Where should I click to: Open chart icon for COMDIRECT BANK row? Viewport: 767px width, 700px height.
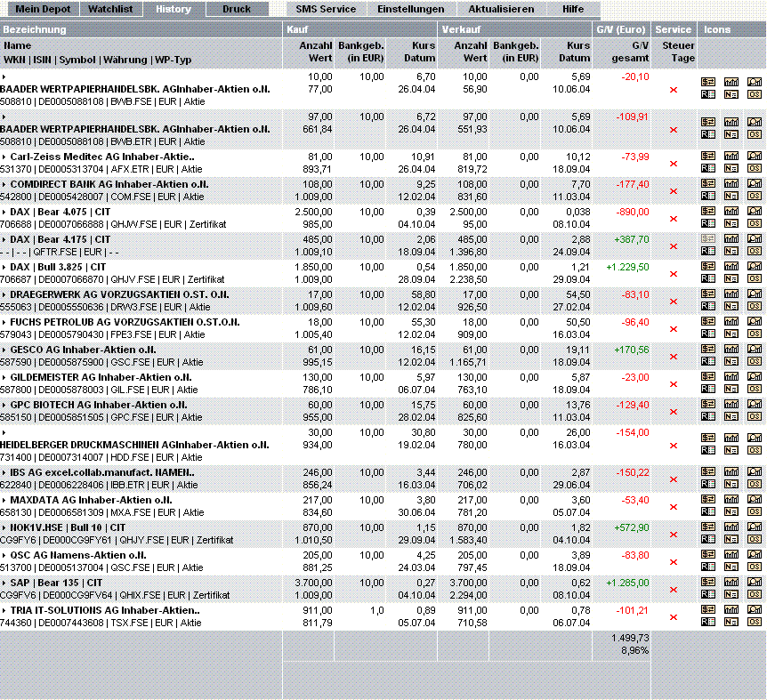click(731, 184)
